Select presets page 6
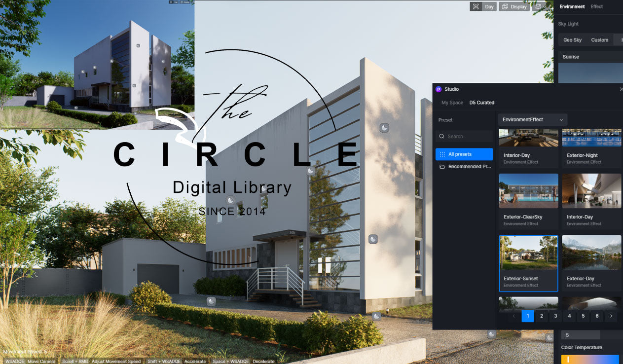The width and height of the screenshot is (623, 364). [x=597, y=316]
